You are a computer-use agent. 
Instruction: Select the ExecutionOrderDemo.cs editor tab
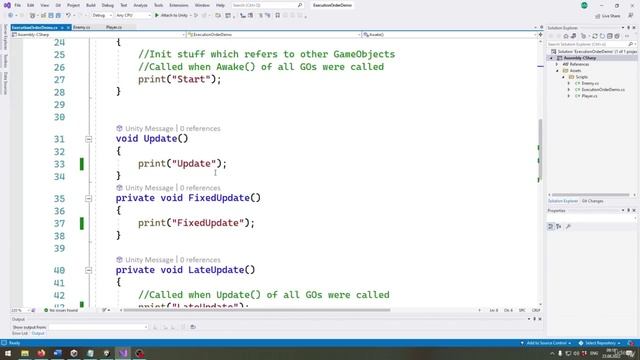point(35,27)
